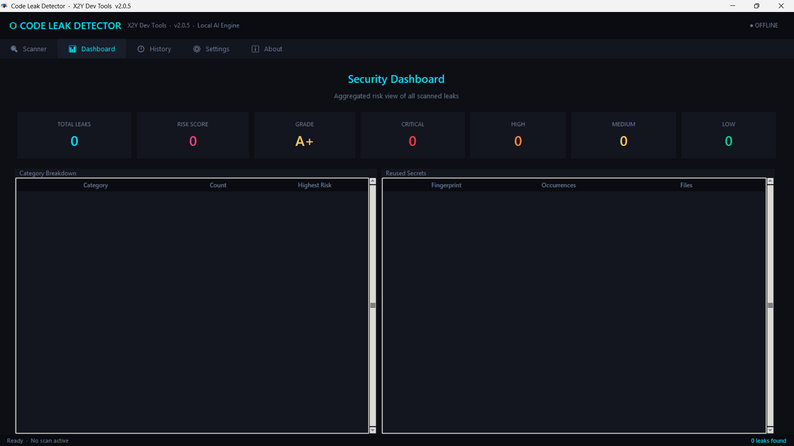Sort by Files column header
Image resolution: width=794 pixels, height=446 pixels.
(x=686, y=185)
